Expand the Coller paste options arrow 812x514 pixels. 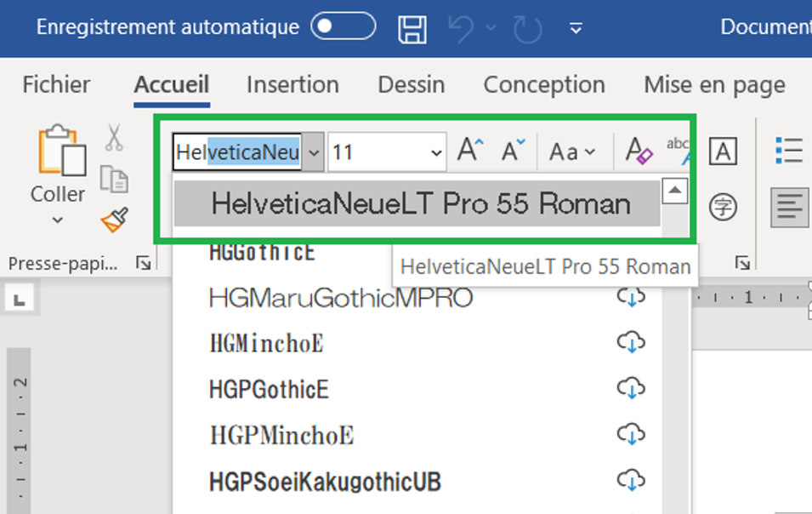(x=58, y=220)
